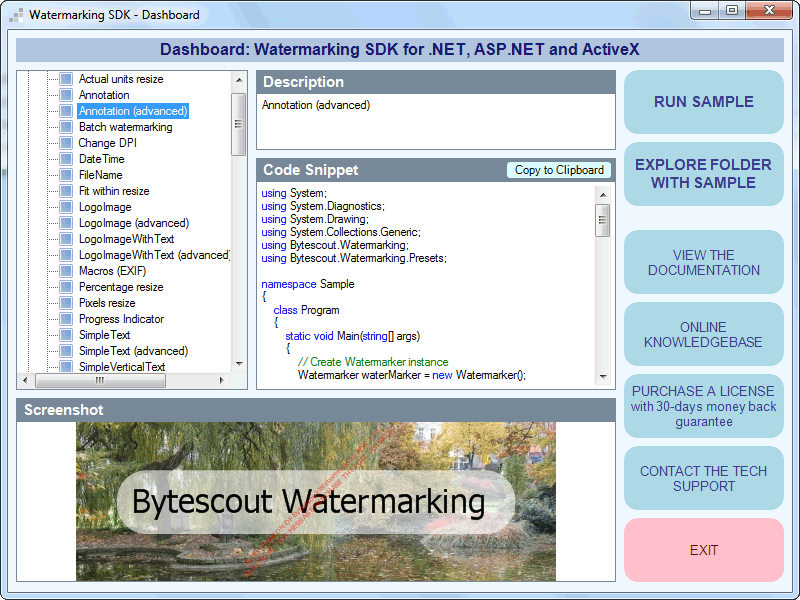Click the icon next to Macros (EXIF)
The width and height of the screenshot is (800, 600).
point(66,271)
